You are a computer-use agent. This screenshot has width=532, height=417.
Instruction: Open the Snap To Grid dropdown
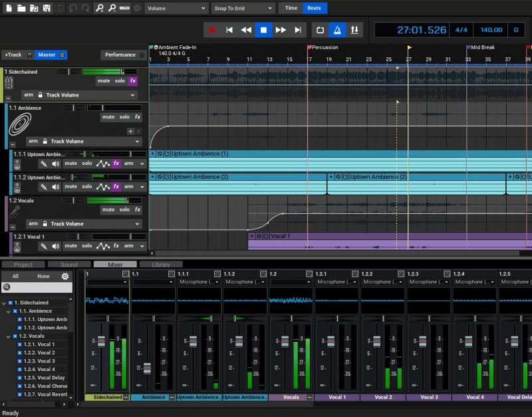[x=243, y=8]
